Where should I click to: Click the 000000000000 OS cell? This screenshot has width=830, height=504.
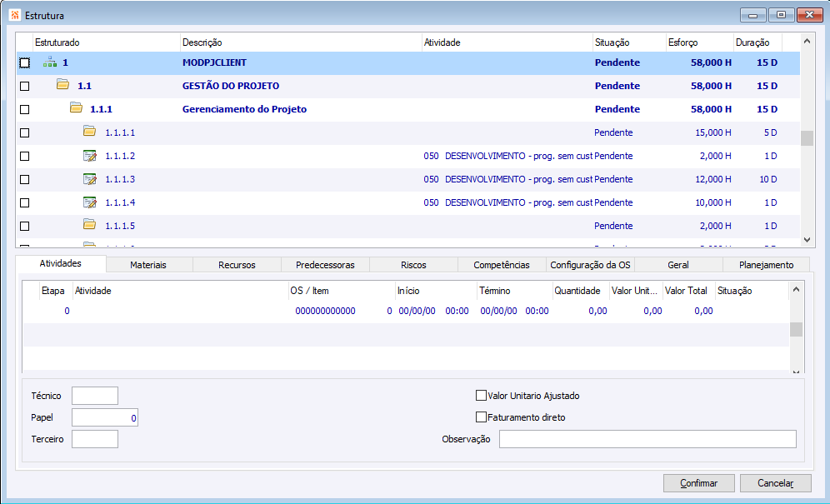pos(325,312)
